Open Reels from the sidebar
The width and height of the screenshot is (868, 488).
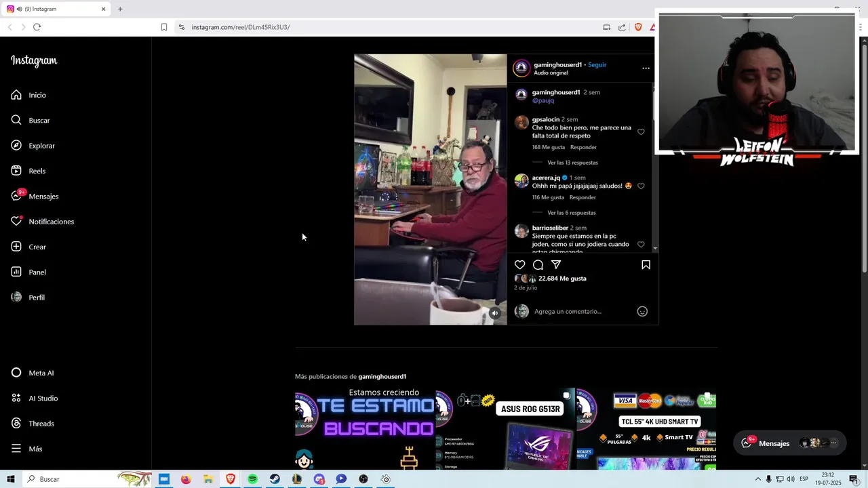(28, 171)
